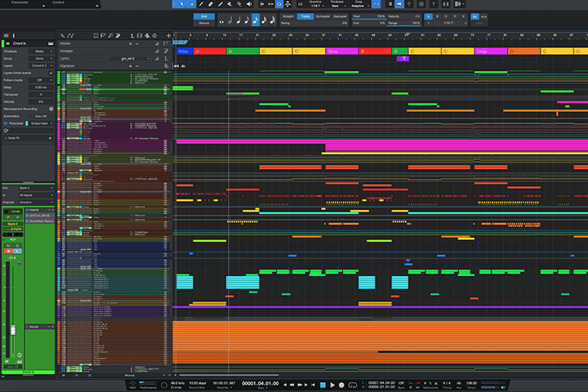Screen dimensions: 588x392
Task: Select the whole note quantize value
Action: coord(221,20)
